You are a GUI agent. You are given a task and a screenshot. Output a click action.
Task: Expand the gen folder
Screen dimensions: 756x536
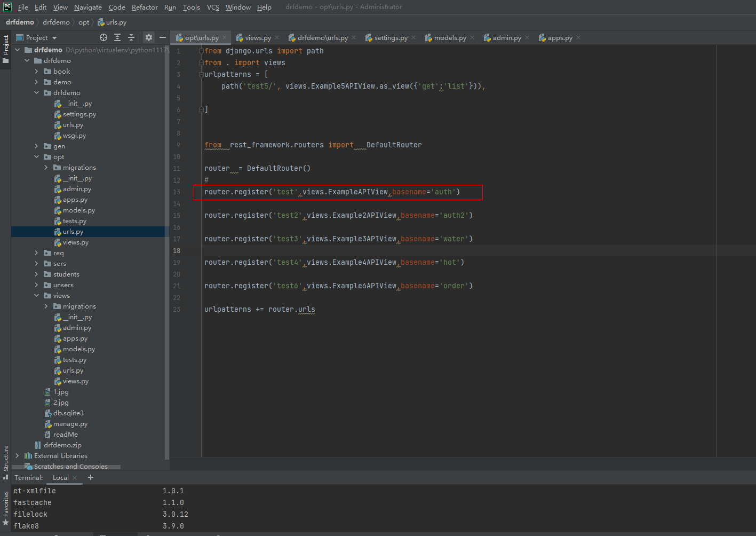click(x=36, y=146)
